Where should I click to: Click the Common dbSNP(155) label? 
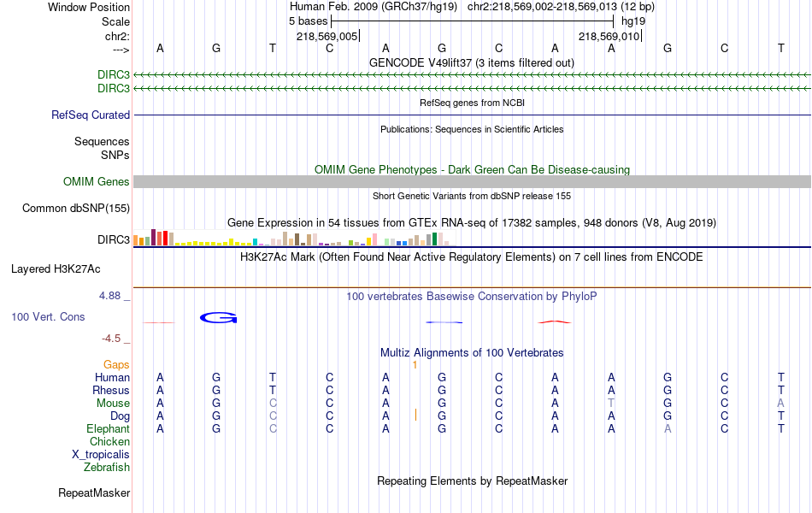coord(75,209)
